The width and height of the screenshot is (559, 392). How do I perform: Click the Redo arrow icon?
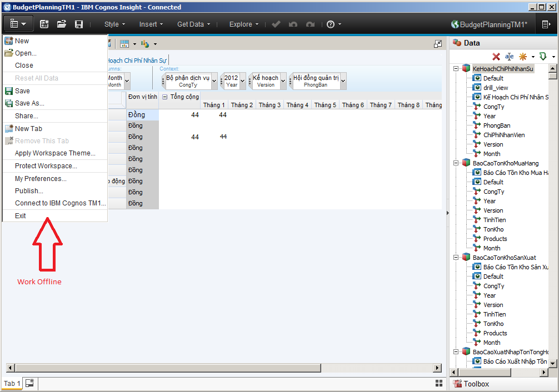click(310, 24)
